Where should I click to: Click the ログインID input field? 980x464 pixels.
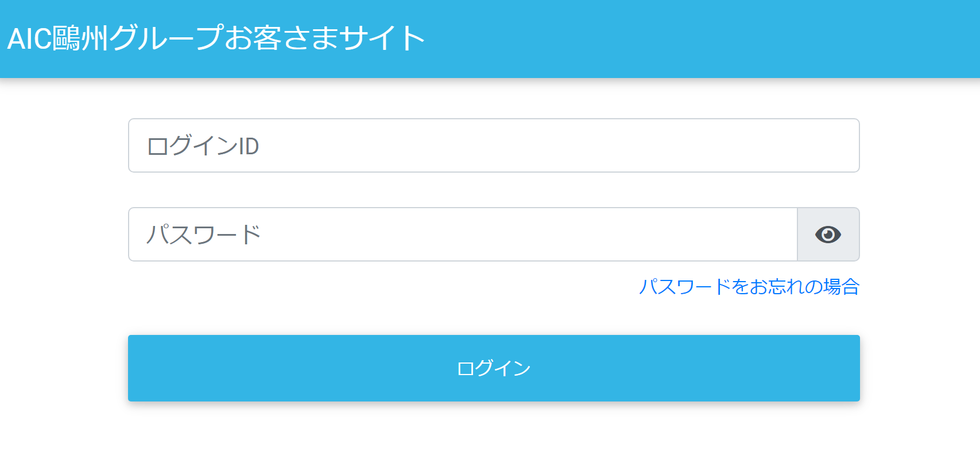coord(493,146)
